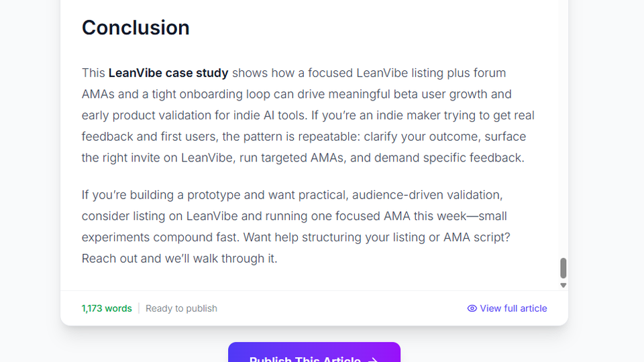
Task: Click the phrase 'run targeted AMAs'
Action: (x=278, y=158)
